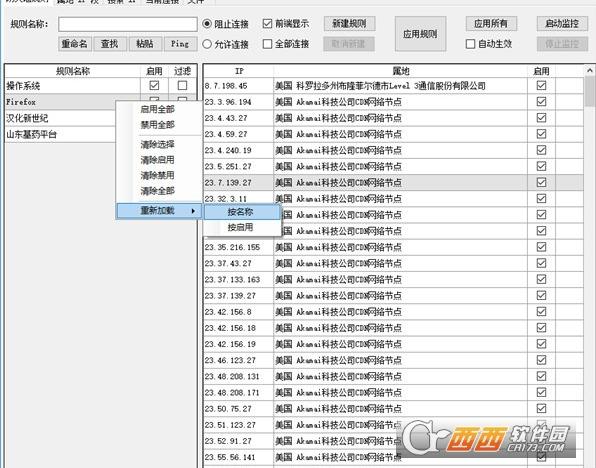Click the 重命名 button
The image size is (596, 468).
coord(74,44)
